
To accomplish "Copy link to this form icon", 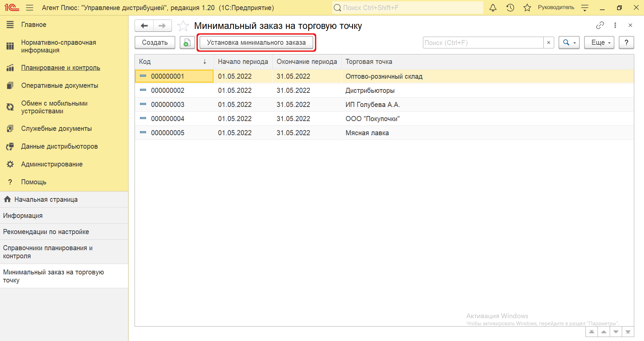I will click(600, 25).
